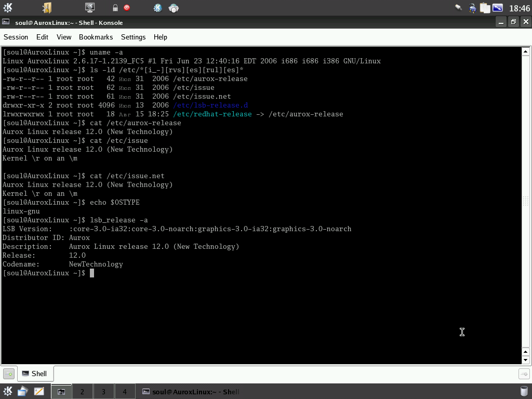Switch to virtual desktop 4

[125, 392]
